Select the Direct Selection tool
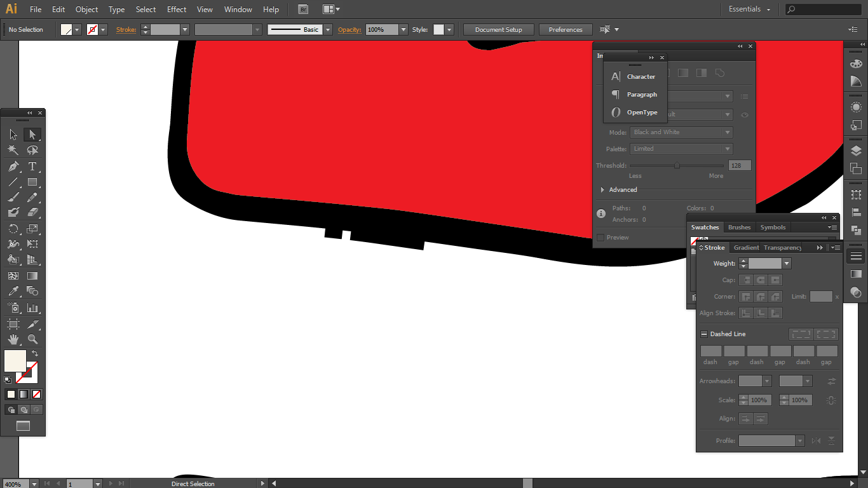Screen dimensions: 868x488 pyautogui.click(x=32, y=135)
